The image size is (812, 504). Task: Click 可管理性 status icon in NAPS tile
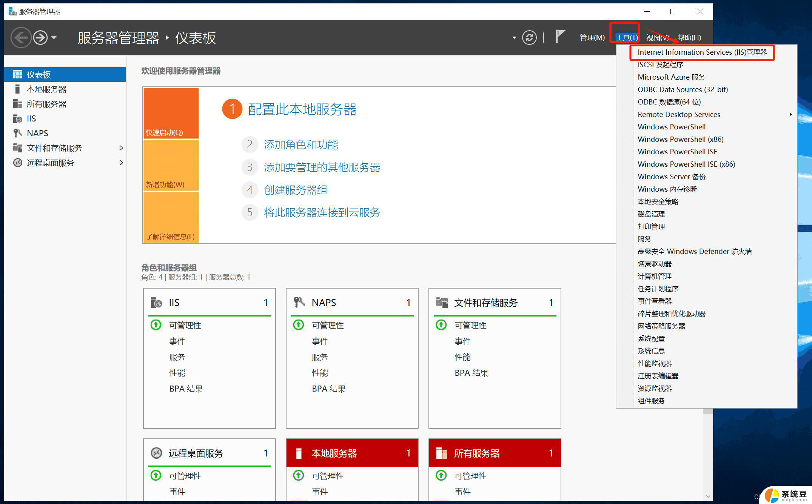point(299,325)
